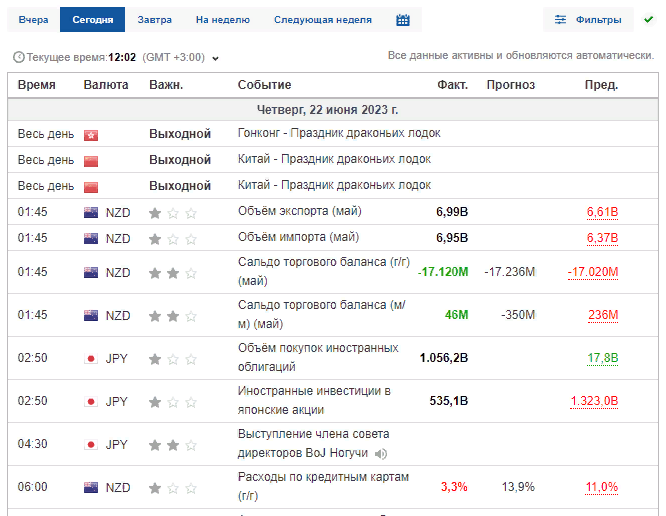Click the clock icon next to Текущее время
Image resolution: width=666 pixels, height=516 pixels.
[x=18, y=58]
